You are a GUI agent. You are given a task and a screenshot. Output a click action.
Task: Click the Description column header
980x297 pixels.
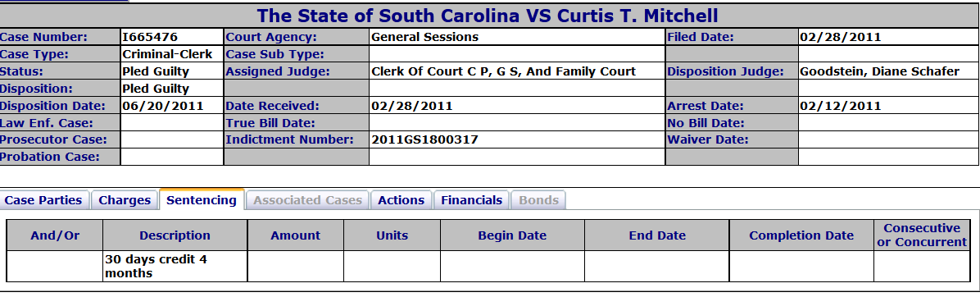[x=175, y=235]
